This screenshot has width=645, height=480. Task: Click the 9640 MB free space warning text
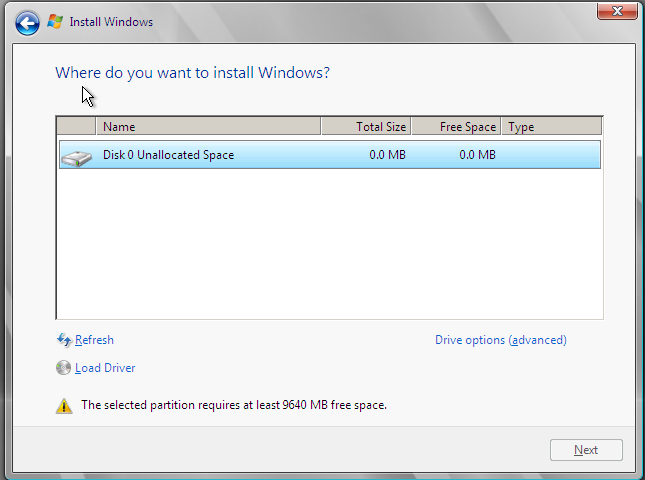tap(233, 405)
